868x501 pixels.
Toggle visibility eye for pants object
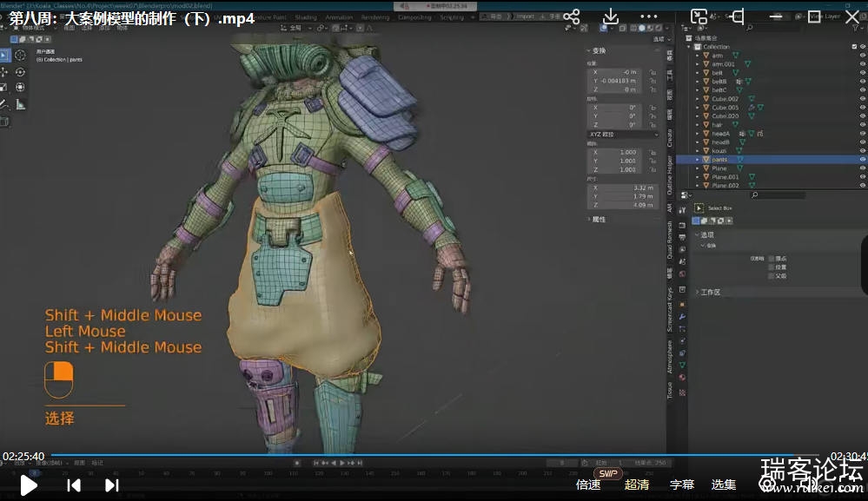pos(863,159)
